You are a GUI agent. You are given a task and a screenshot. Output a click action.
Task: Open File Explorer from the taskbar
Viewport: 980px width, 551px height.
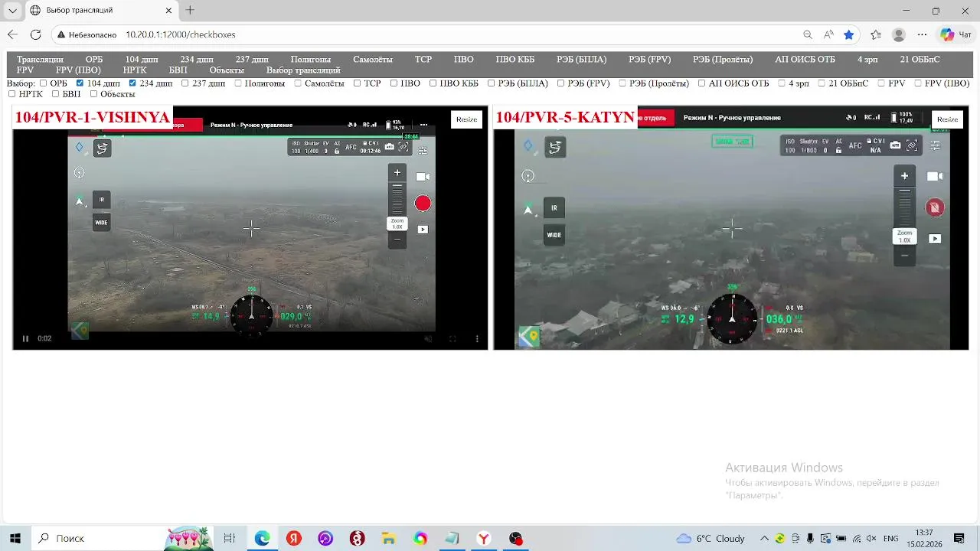[388, 538]
